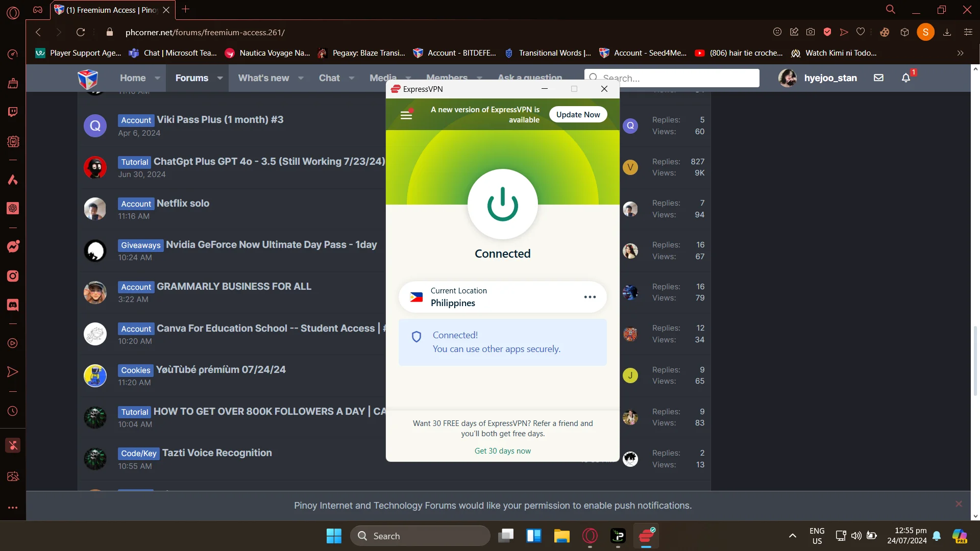Expand the Forums dropdown arrow
This screenshot has height=551, width=980.
220,78
